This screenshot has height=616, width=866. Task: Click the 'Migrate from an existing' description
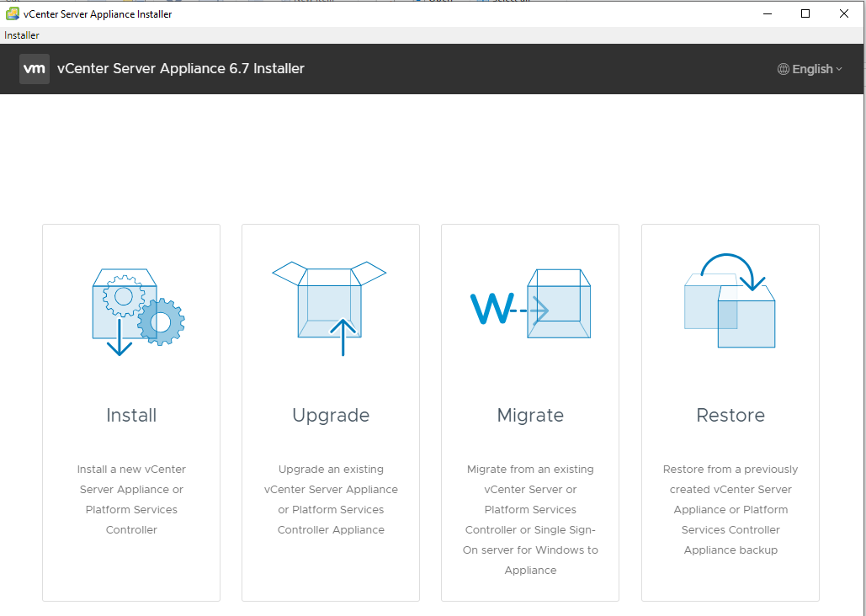[530, 519]
